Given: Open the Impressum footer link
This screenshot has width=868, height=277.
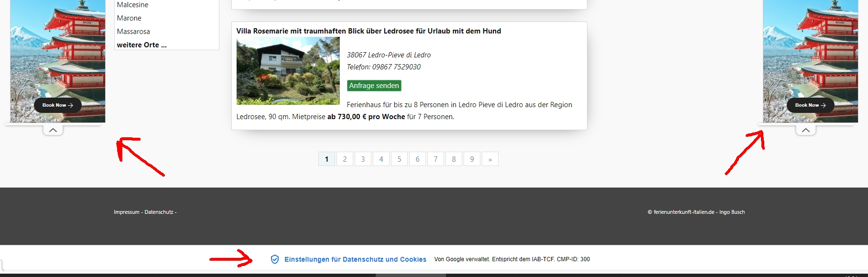Looking at the screenshot, I should click(x=127, y=212).
